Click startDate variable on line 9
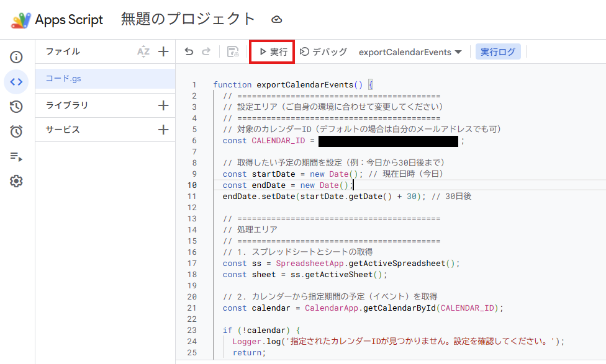 click(x=274, y=174)
